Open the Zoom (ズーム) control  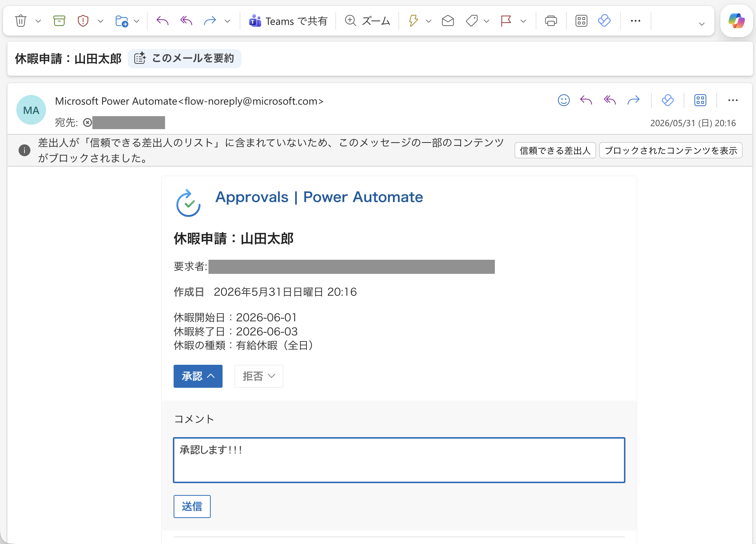[x=367, y=21]
